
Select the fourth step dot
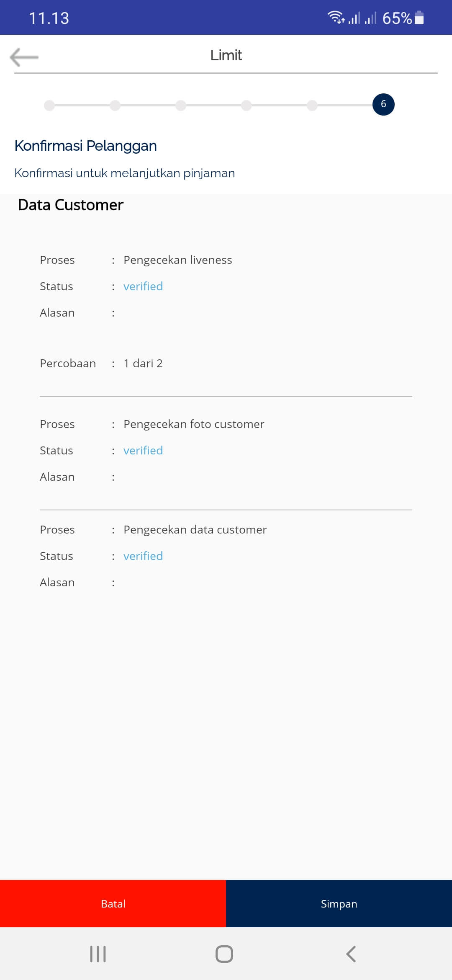click(x=247, y=105)
